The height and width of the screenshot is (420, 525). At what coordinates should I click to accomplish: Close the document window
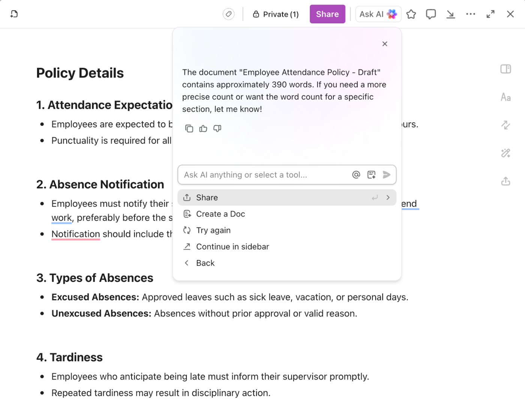tap(510, 14)
